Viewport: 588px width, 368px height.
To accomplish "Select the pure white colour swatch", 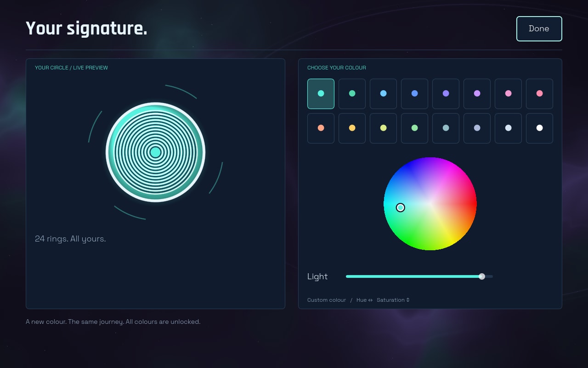I will (x=539, y=128).
